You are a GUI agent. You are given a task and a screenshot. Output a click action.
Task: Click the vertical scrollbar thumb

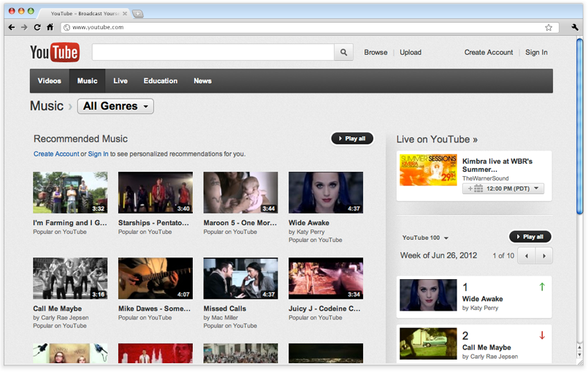[x=580, y=126]
